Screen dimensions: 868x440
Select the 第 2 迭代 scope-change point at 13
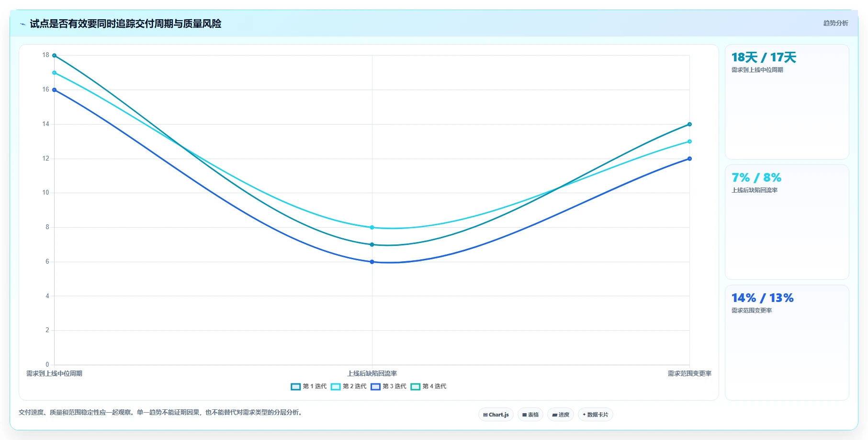click(x=689, y=141)
